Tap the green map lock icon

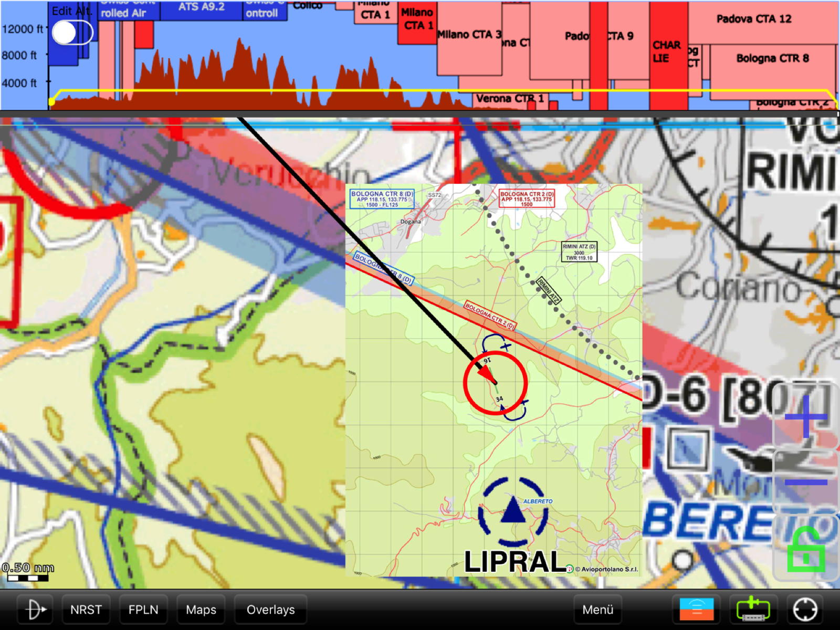coord(806,549)
